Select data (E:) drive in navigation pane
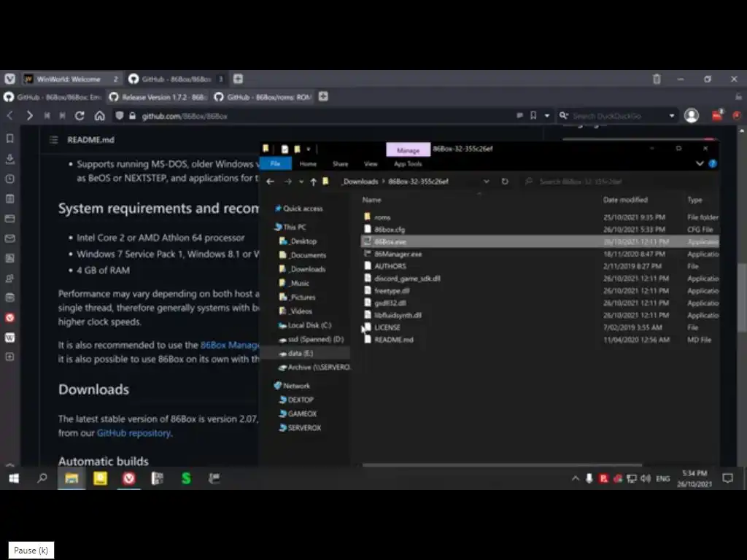Screen dimensions: 747x560 click(x=300, y=354)
